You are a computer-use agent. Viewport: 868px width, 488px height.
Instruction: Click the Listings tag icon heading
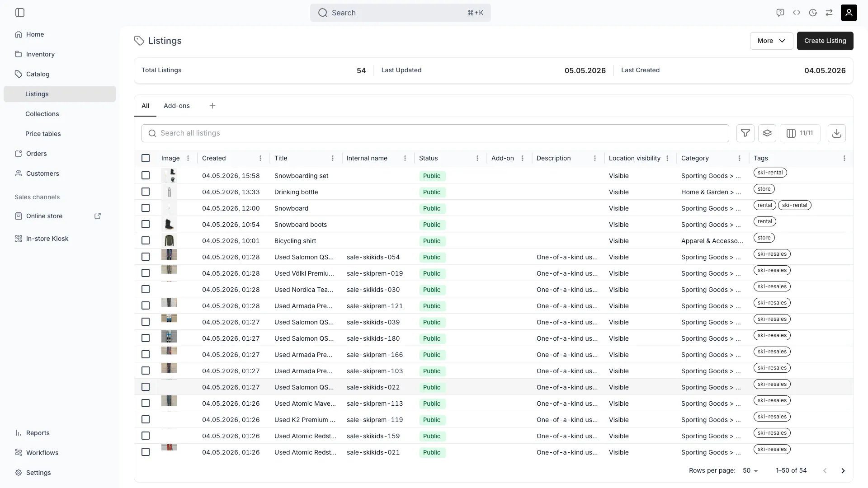pyautogui.click(x=139, y=41)
